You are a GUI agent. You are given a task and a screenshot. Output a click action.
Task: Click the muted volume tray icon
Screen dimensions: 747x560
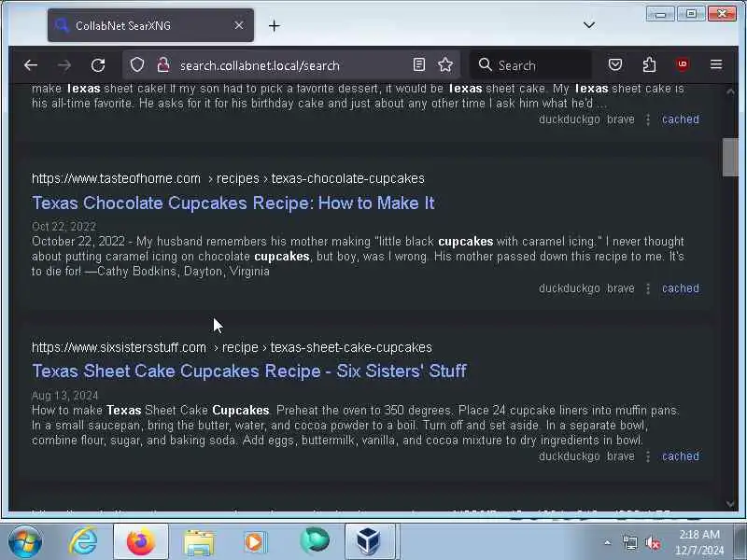click(x=653, y=542)
